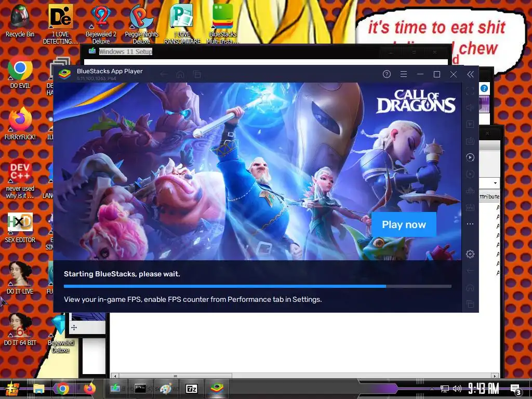Click the Call of Dragons banner logo
Viewport: 532px width, 399px height.
[416, 101]
